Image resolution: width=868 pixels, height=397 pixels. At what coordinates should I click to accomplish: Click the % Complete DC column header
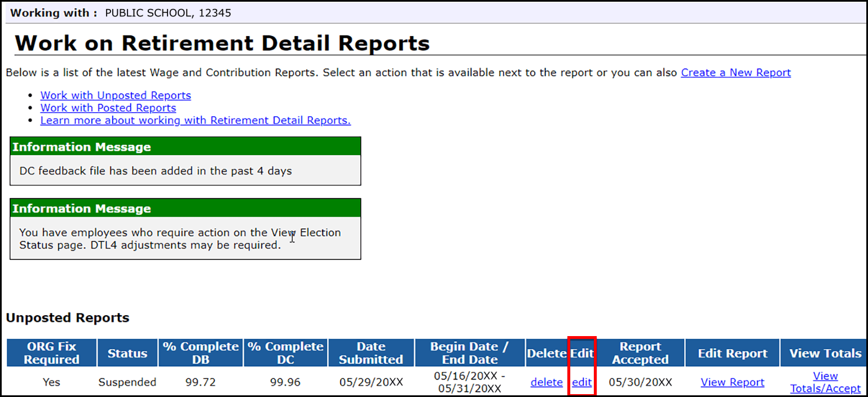pos(284,352)
